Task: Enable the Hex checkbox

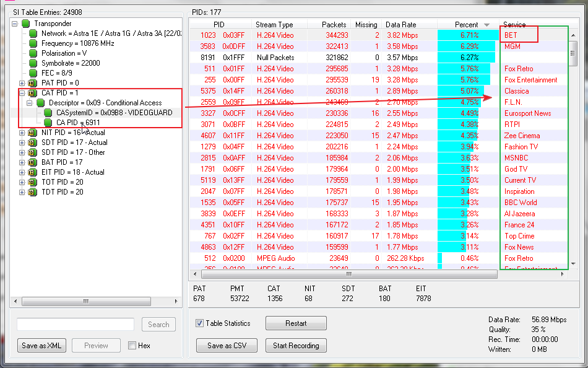Action: point(132,346)
